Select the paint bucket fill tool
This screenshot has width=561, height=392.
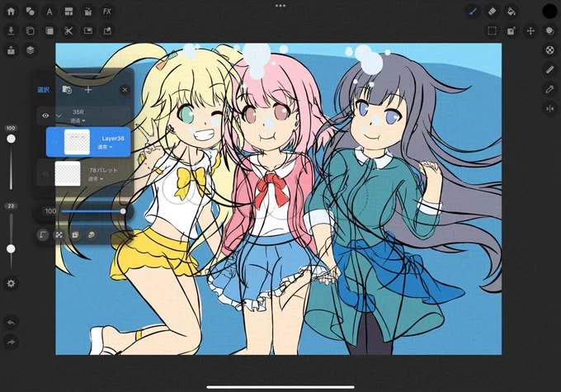pos(511,12)
